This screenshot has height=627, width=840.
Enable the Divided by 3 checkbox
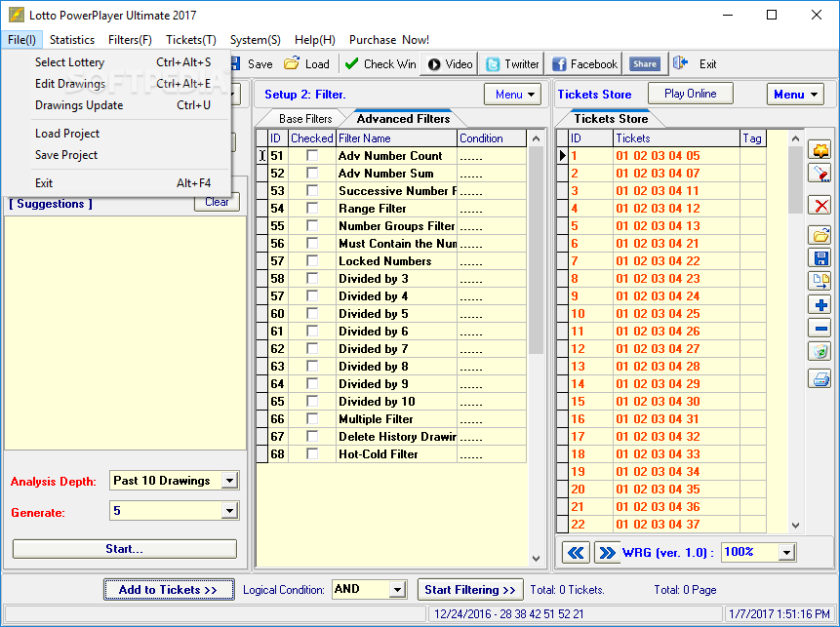(x=312, y=279)
